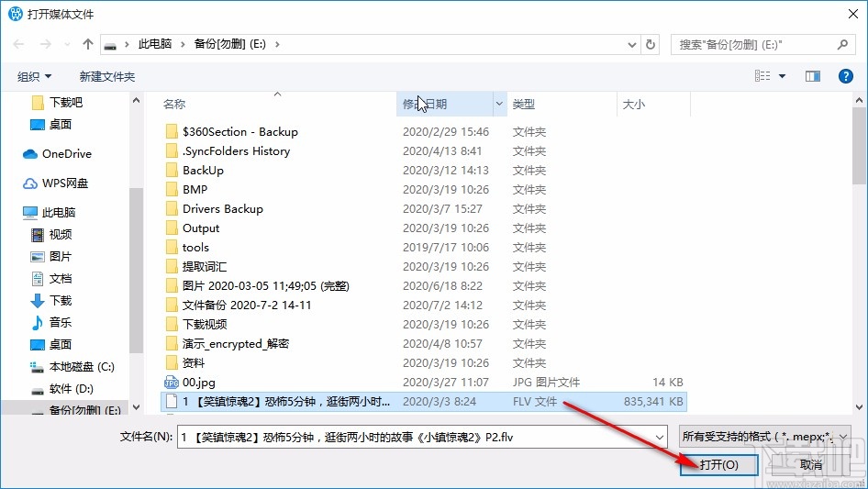Open 修改日期 column filter dropdown

pyautogui.click(x=499, y=104)
